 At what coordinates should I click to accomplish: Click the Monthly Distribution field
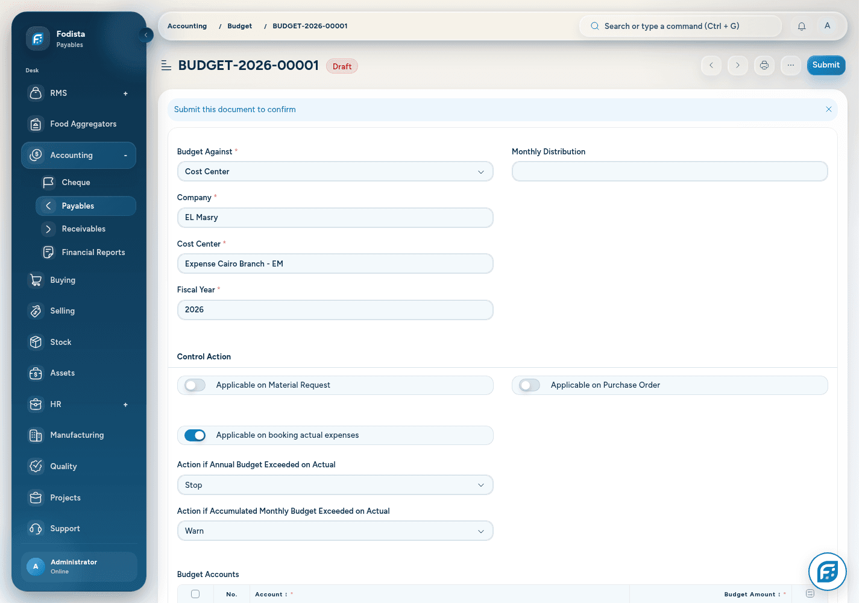(670, 171)
